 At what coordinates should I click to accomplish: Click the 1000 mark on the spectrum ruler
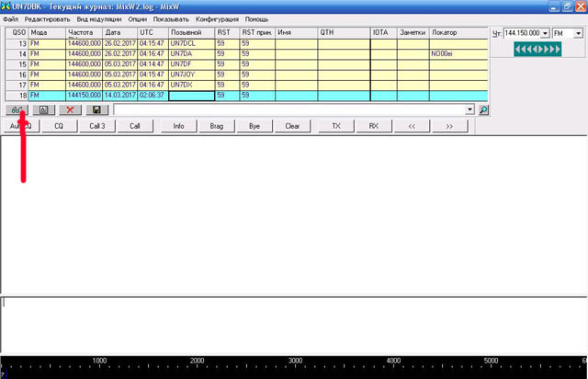[99, 361]
